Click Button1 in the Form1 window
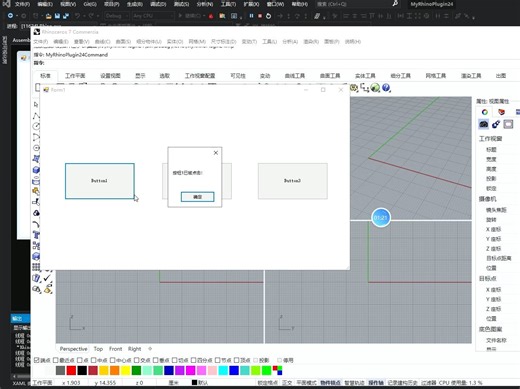Image resolution: width=520 pixels, height=389 pixels. (x=100, y=181)
